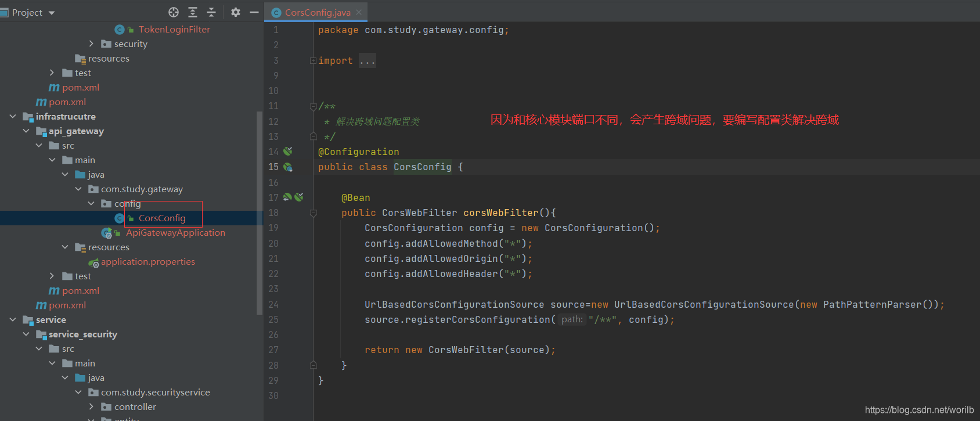The image size is (980, 421).
Task: Click the autowired candidates gutter icon on line 17
Action: (299, 197)
